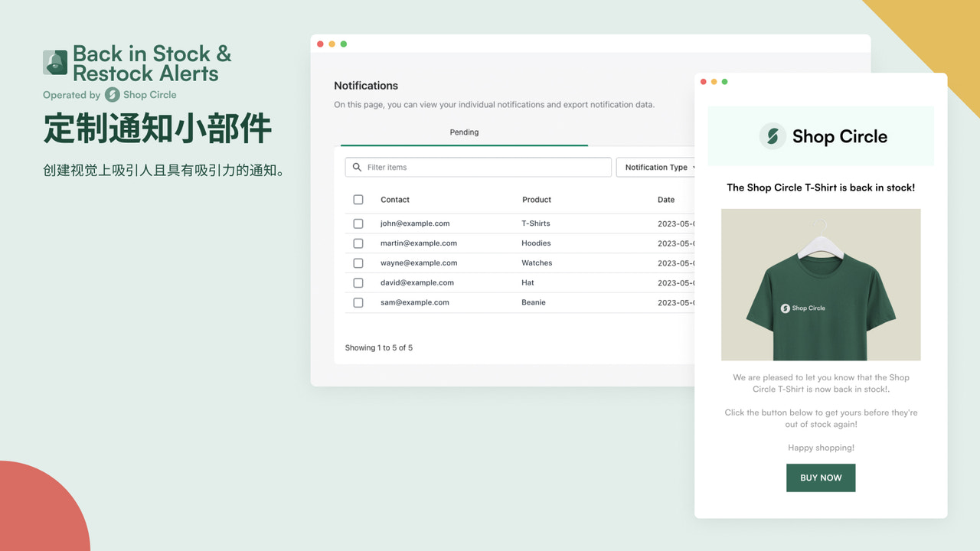Click the green T-shirt product image
This screenshot has height=551, width=980.
pyautogui.click(x=821, y=285)
